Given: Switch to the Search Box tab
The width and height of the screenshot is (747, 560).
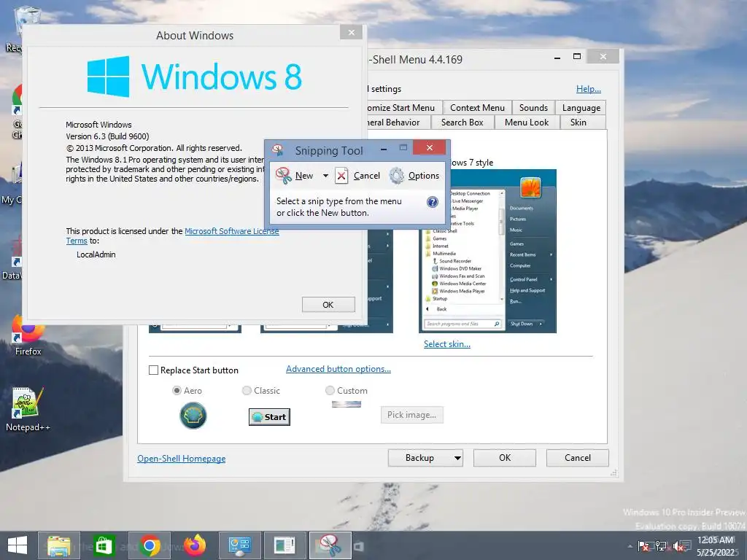Looking at the screenshot, I should (x=462, y=122).
